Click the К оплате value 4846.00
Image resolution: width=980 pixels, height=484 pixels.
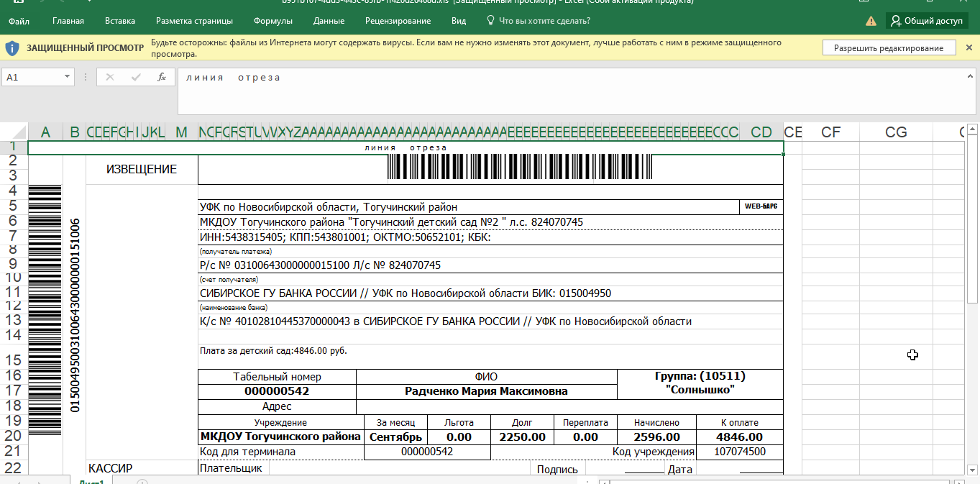(739, 437)
